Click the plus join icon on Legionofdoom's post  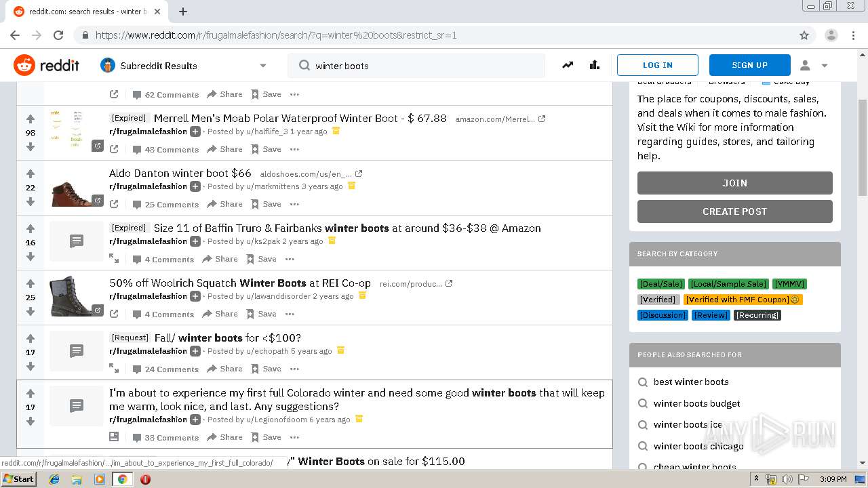195,420
